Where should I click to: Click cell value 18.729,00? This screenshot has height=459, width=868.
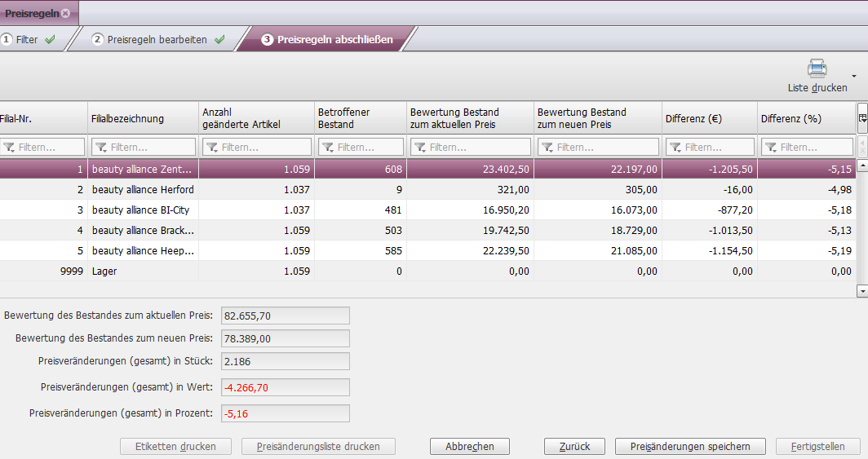634,231
